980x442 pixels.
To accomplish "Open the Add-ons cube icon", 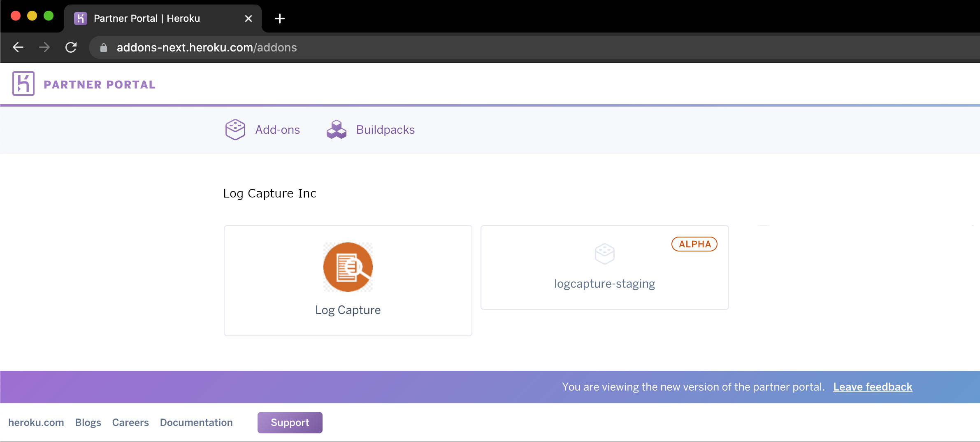I will 235,130.
